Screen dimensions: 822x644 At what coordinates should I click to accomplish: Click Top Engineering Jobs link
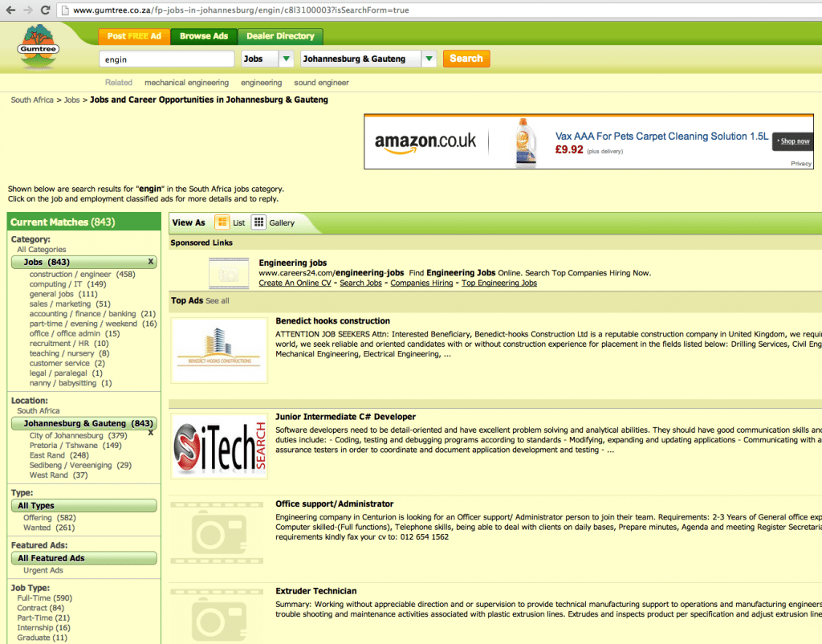click(x=499, y=283)
